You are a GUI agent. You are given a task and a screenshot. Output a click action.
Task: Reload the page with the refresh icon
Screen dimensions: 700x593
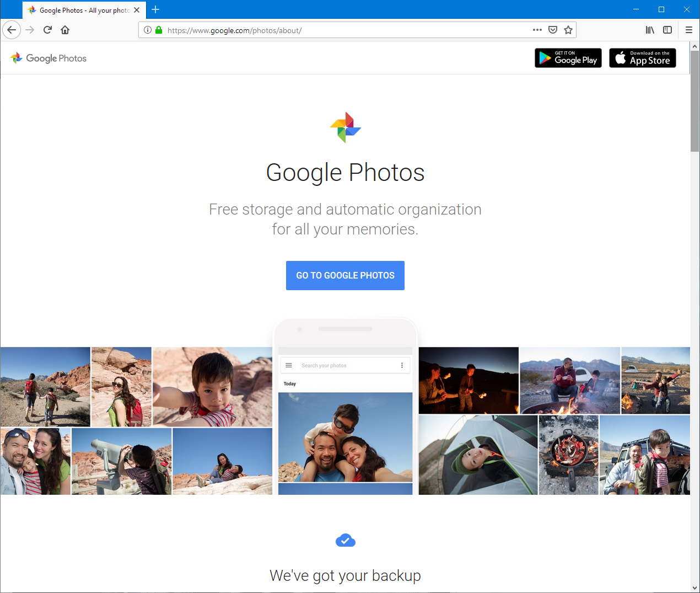[47, 30]
